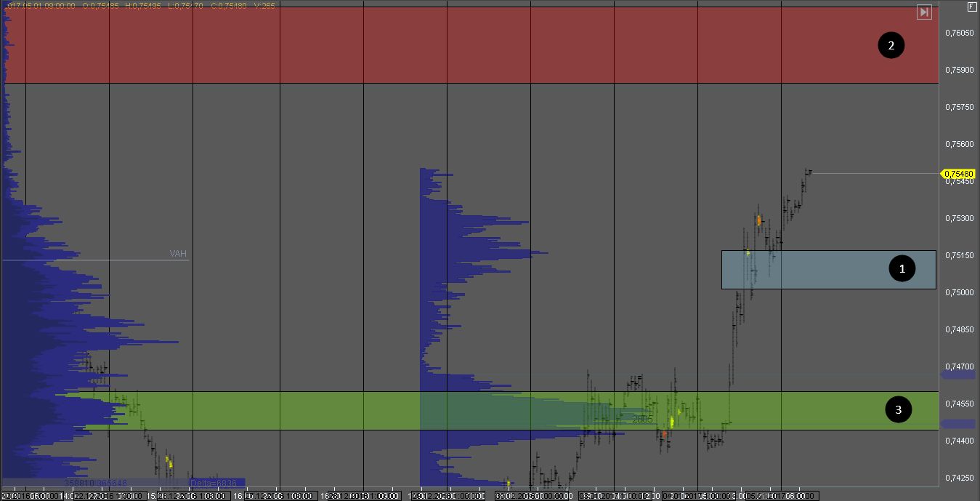Click the 2665 volume label in green zone
This screenshot has width=980, height=501.
pos(642,420)
